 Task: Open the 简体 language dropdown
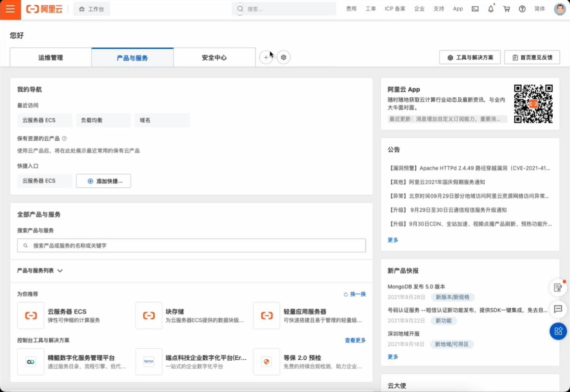tap(540, 9)
